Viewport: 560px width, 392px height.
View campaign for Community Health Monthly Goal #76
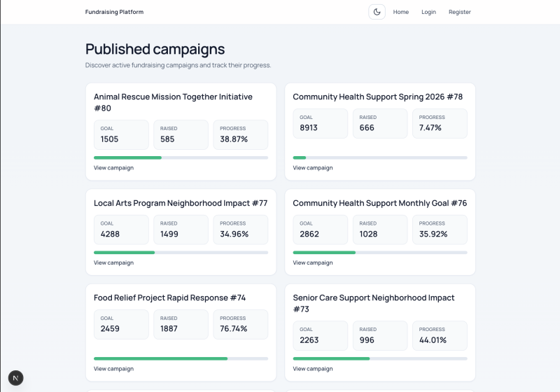[x=313, y=263]
